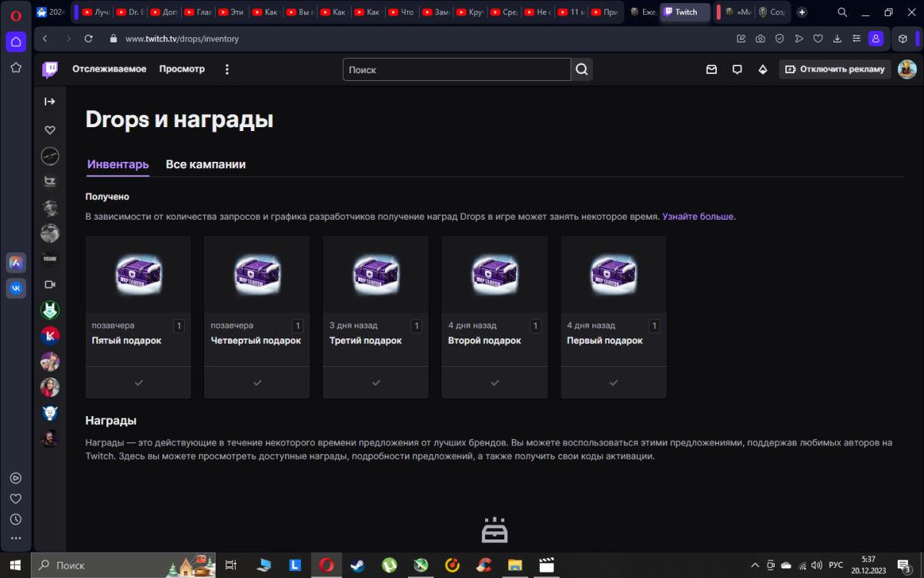The image size is (924, 578).
Task: Open the Twitch home logo
Action: [50, 69]
